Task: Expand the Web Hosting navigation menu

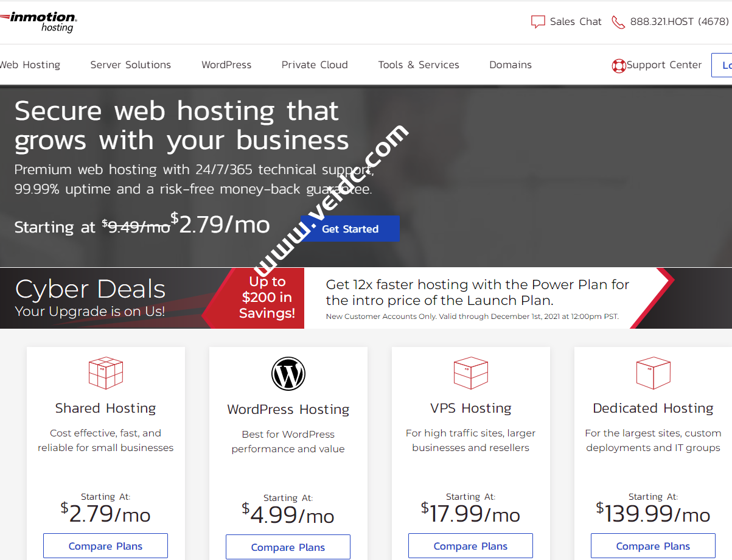Action: (x=30, y=65)
